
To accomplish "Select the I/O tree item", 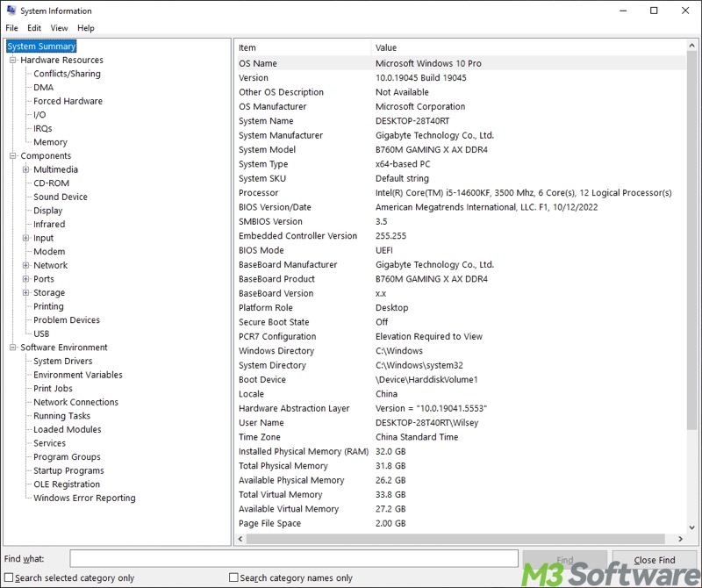I will (39, 115).
